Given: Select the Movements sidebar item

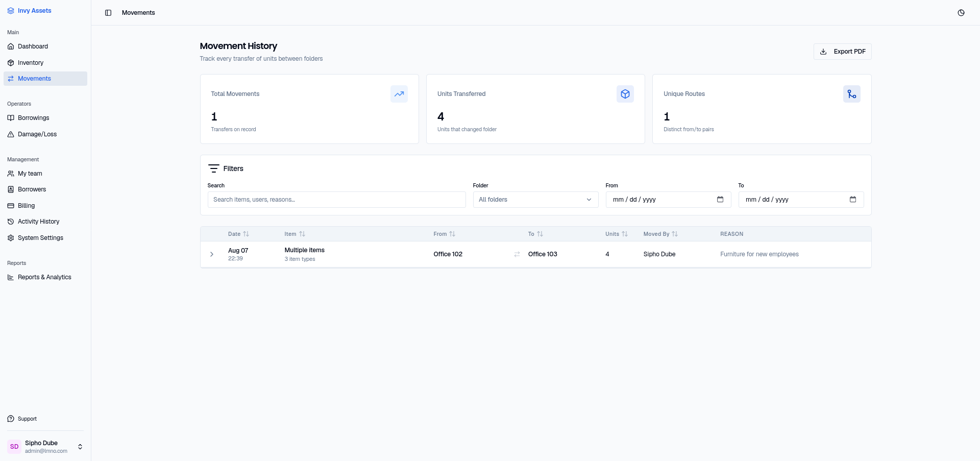Looking at the screenshot, I should tap(45, 79).
